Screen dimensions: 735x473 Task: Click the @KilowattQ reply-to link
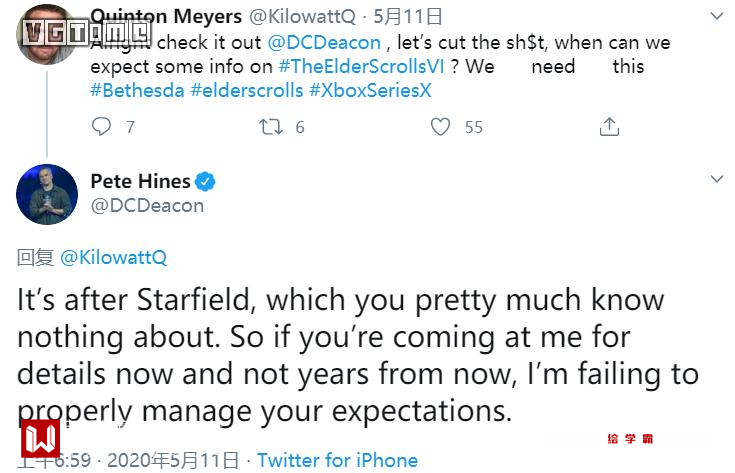[113, 257]
